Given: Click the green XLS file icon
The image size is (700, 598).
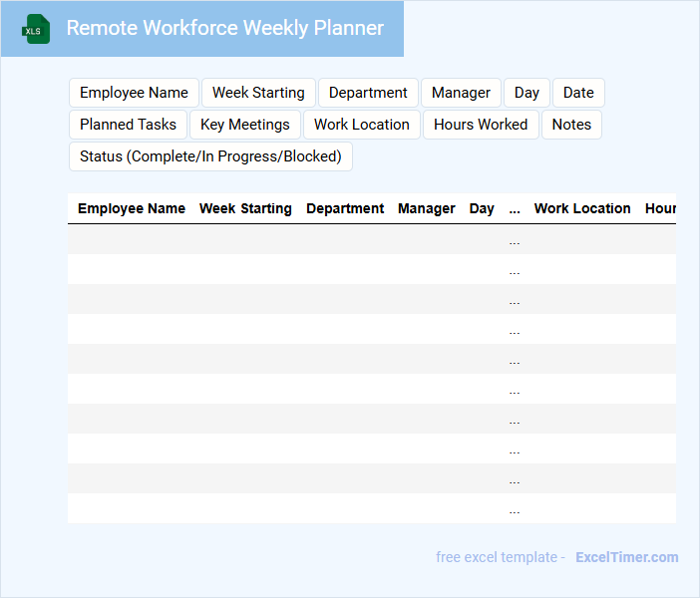Looking at the screenshot, I should (36, 29).
